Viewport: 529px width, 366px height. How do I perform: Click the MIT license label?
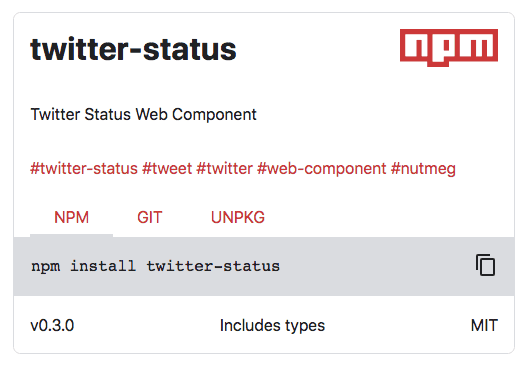(x=484, y=326)
